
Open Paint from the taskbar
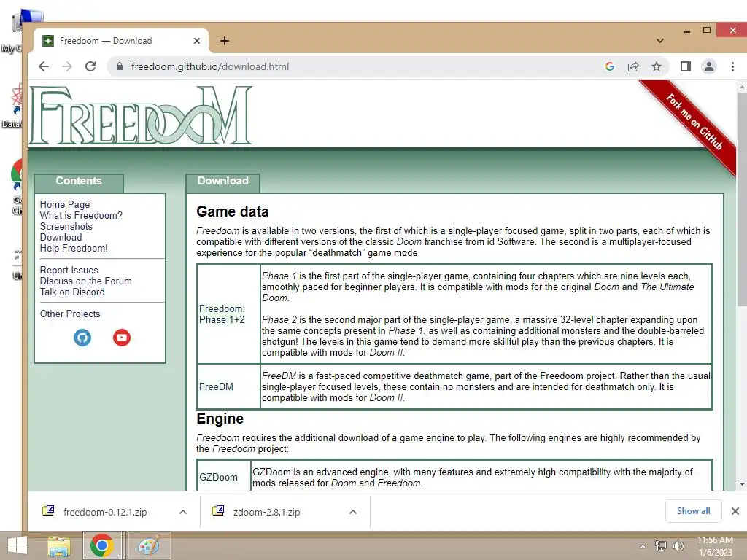(149, 545)
